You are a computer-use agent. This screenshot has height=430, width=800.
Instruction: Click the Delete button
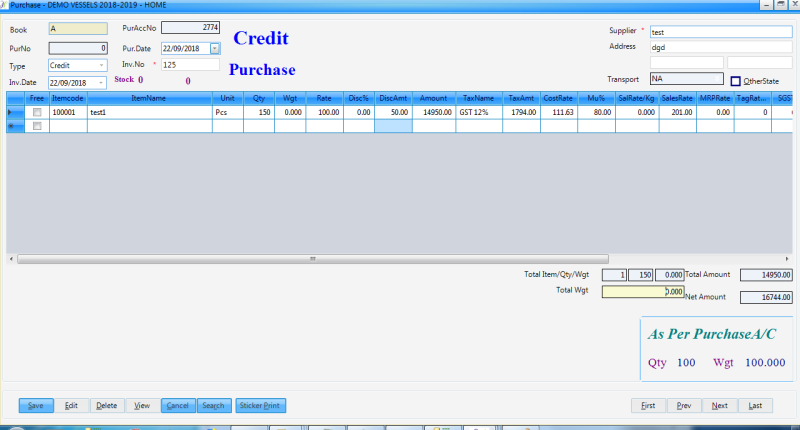coord(107,405)
